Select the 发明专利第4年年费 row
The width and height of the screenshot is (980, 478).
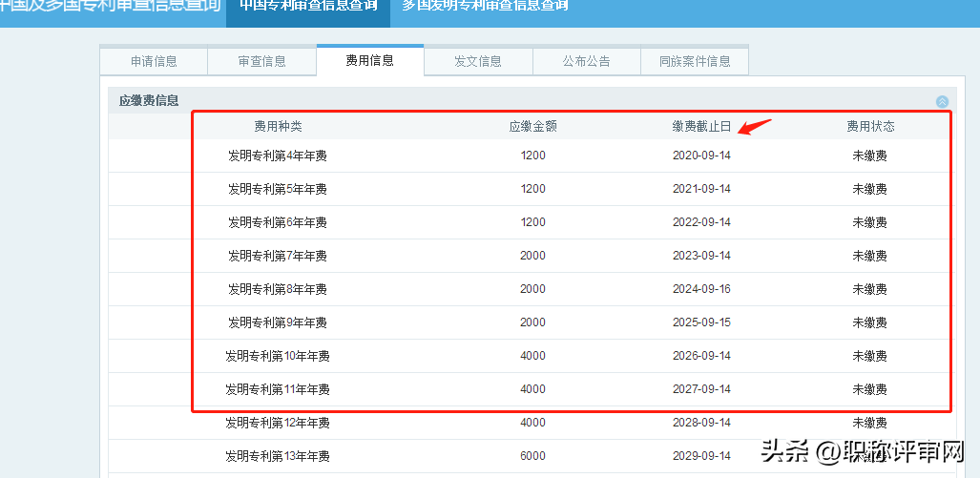point(278,156)
